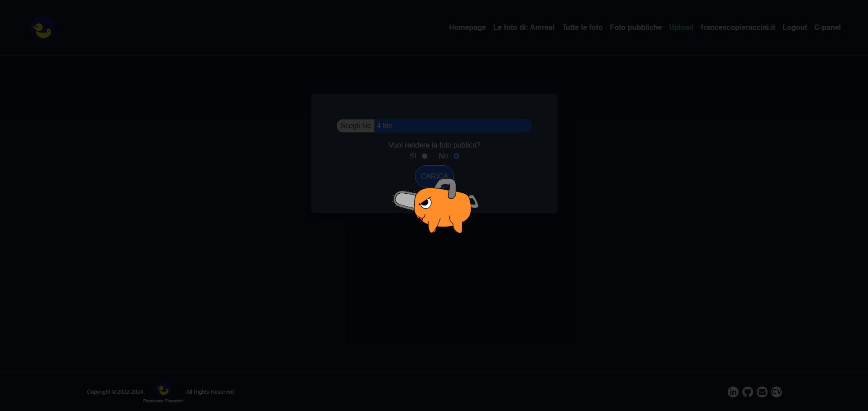This screenshot has width=868, height=411.
Task: Open the LinkedIn profile icon
Action: coord(733,392)
